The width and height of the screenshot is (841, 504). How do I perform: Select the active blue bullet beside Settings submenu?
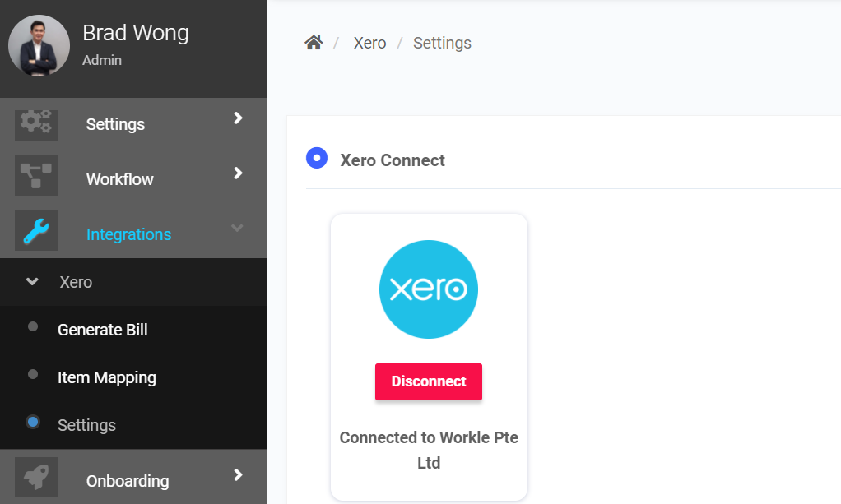tap(33, 423)
